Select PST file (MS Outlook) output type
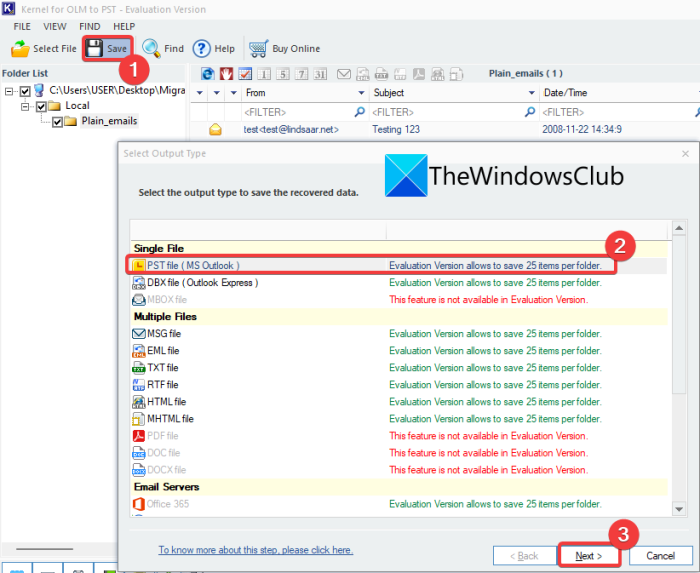This screenshot has width=700, height=573. [x=399, y=265]
